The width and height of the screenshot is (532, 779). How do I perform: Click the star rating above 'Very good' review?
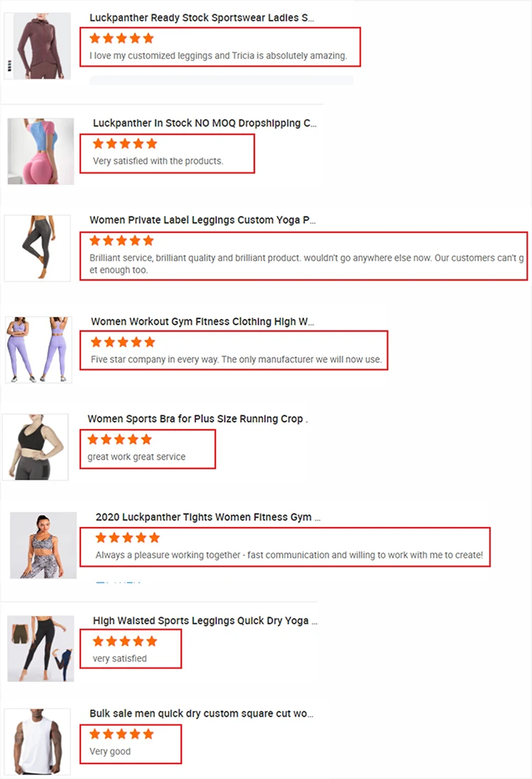point(121,734)
